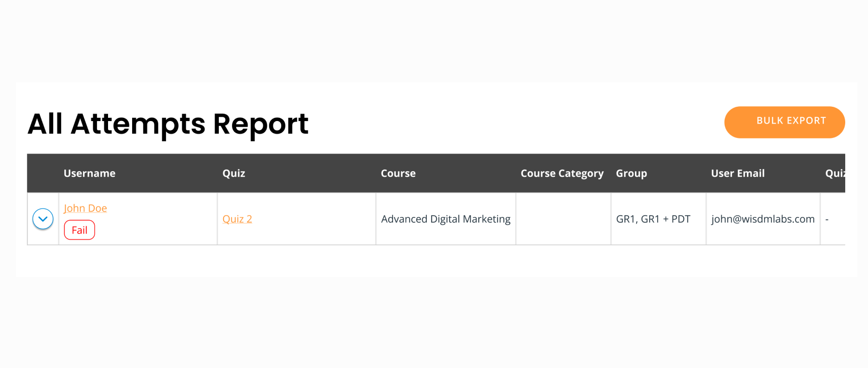Viewport: 868px width, 368px height.
Task: Open the John Doe user link
Action: click(x=85, y=208)
